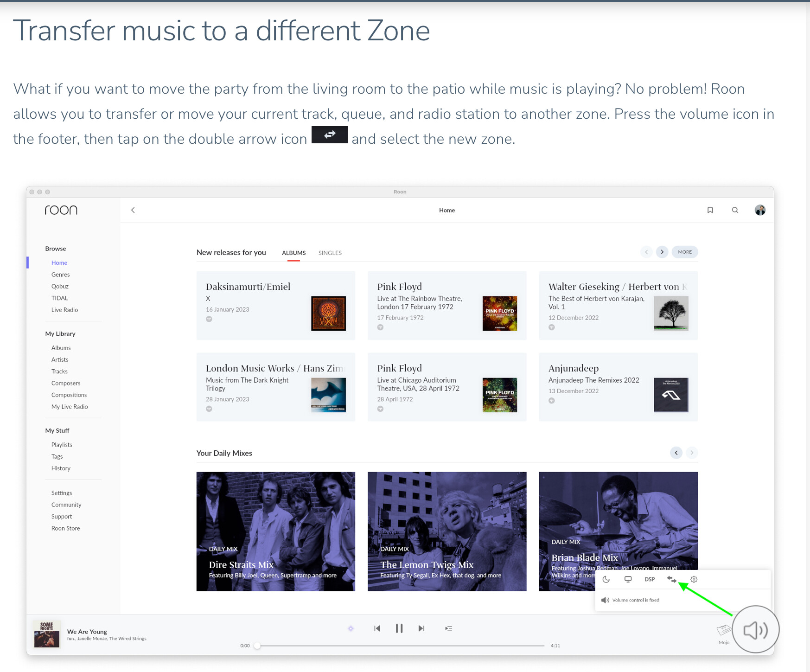
Task: Open the user profile avatar
Action: click(760, 210)
